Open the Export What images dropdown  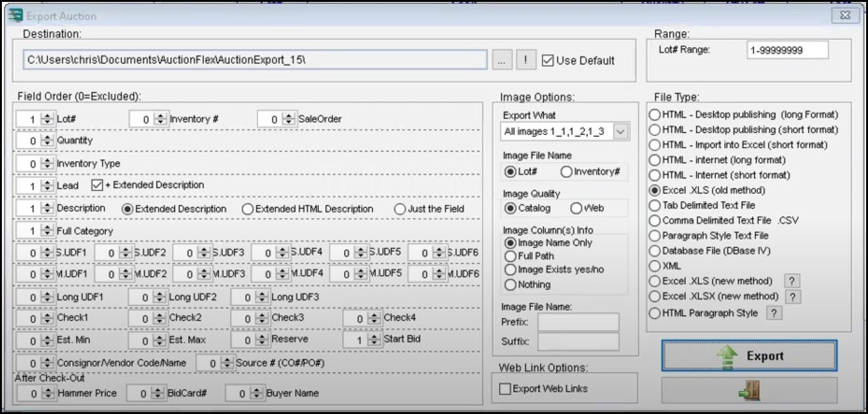621,132
